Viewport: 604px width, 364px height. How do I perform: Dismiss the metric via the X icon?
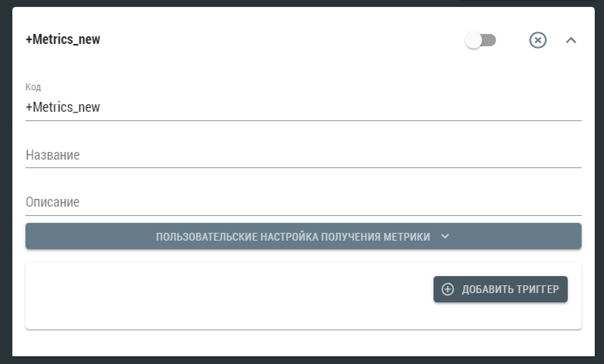538,40
